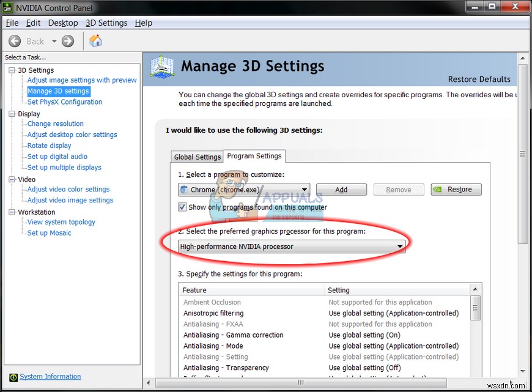Collapse the Display tree node
Image resolution: width=532 pixels, height=392 pixels.
12,114
